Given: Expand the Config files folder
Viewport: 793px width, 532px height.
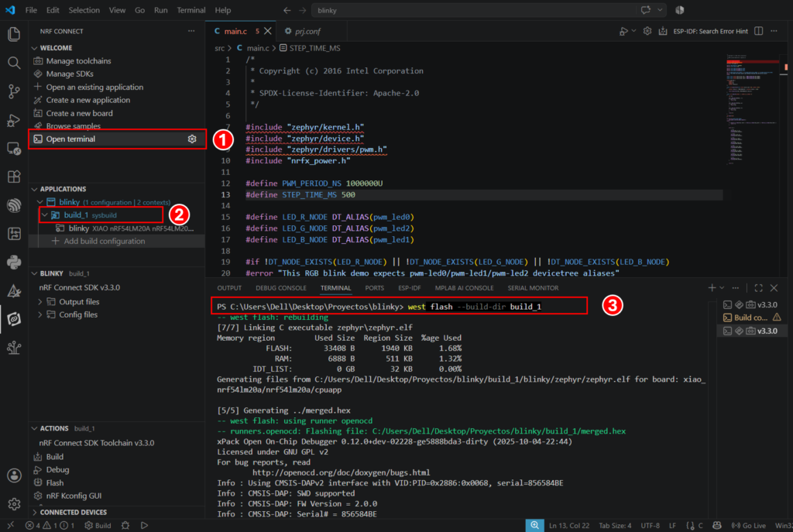Looking at the screenshot, I should coord(40,314).
